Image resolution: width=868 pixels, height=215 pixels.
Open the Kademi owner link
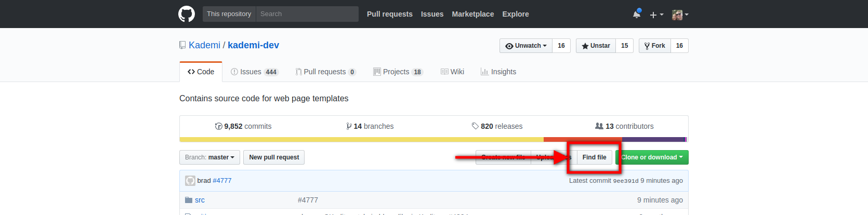tap(204, 45)
